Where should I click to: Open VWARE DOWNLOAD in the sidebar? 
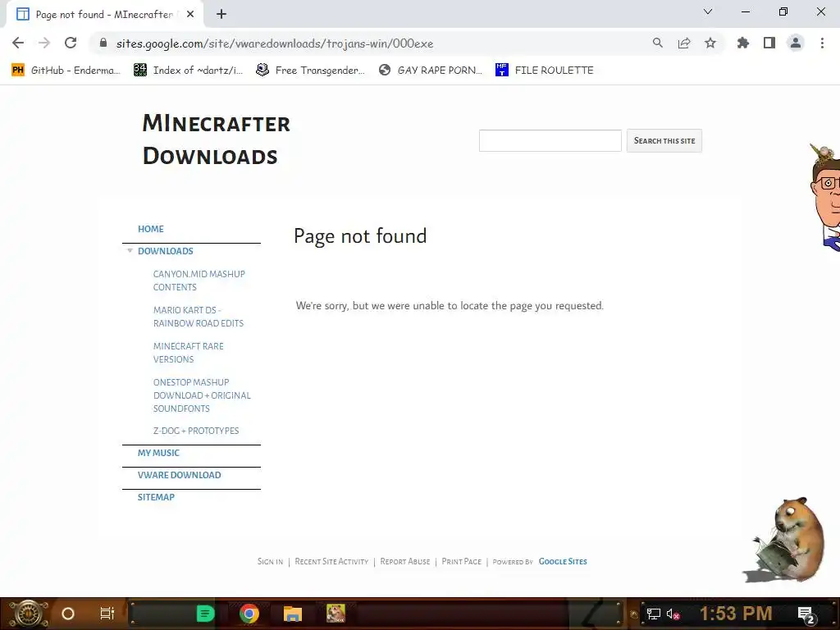(179, 475)
